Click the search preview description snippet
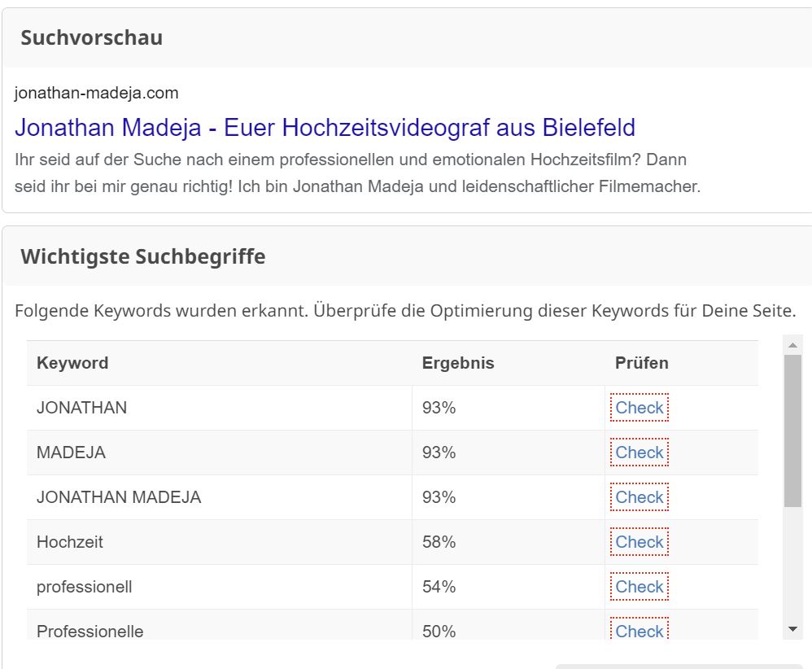The width and height of the screenshot is (812, 669). (x=357, y=173)
